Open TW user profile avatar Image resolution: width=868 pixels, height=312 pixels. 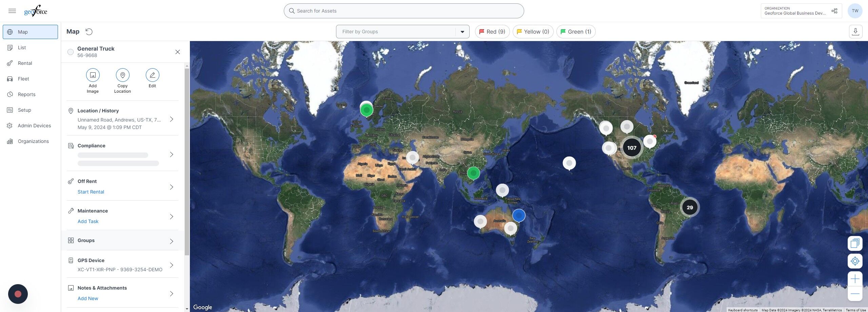pos(855,11)
